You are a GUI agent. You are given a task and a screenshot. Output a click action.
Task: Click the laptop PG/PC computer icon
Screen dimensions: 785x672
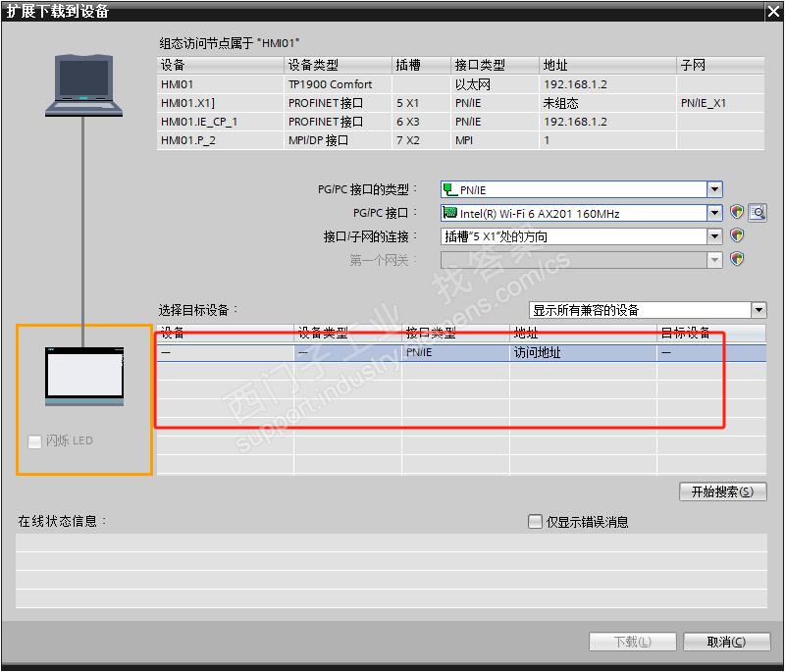pyautogui.click(x=83, y=85)
